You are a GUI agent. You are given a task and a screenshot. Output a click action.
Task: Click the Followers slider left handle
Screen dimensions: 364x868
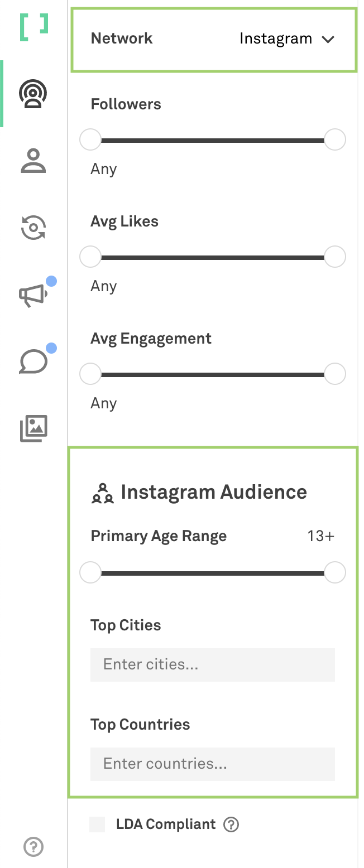pyautogui.click(x=90, y=139)
